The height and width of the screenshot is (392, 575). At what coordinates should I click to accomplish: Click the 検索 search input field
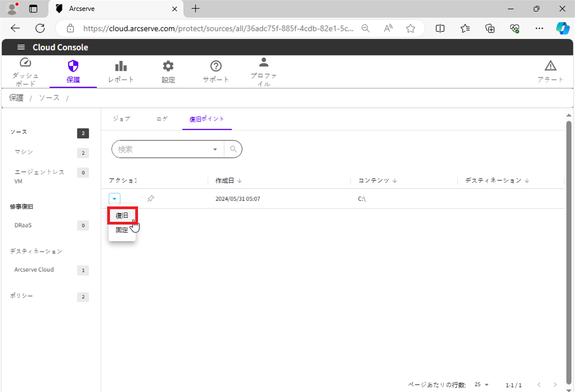(162, 149)
